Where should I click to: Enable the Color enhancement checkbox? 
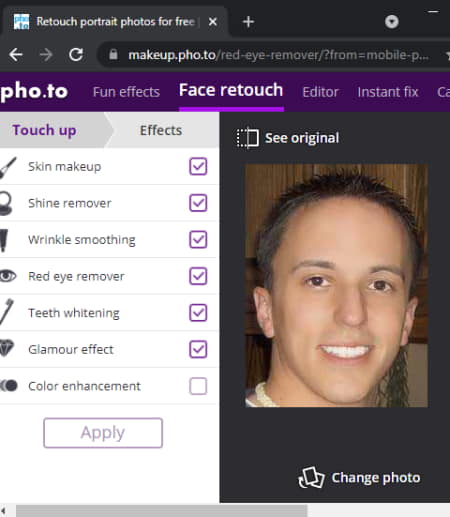point(198,386)
